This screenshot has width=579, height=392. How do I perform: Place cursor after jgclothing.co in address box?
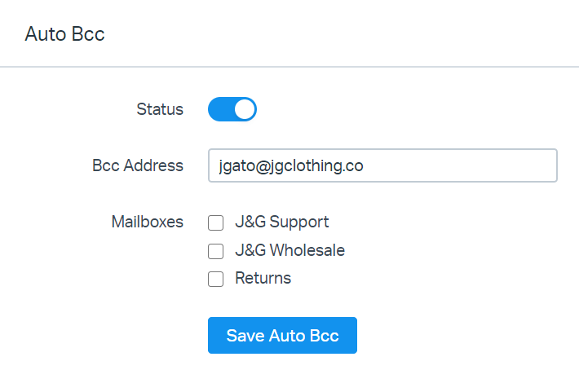365,165
